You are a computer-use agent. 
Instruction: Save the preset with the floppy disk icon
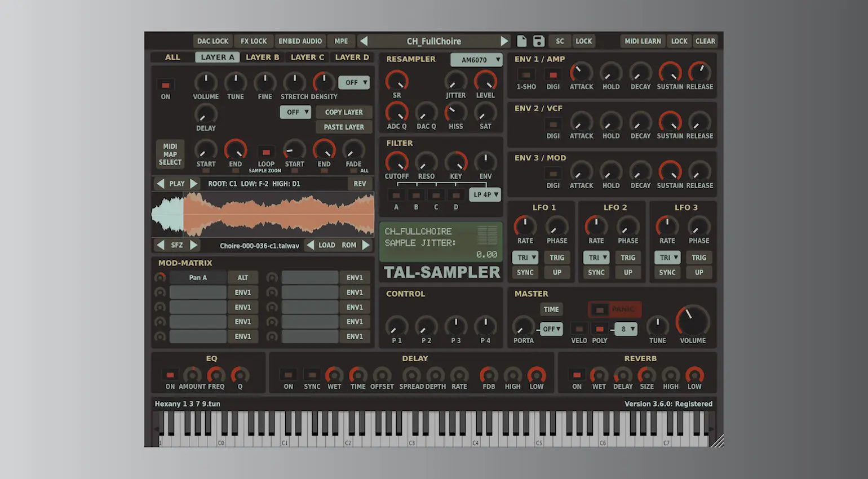point(539,41)
